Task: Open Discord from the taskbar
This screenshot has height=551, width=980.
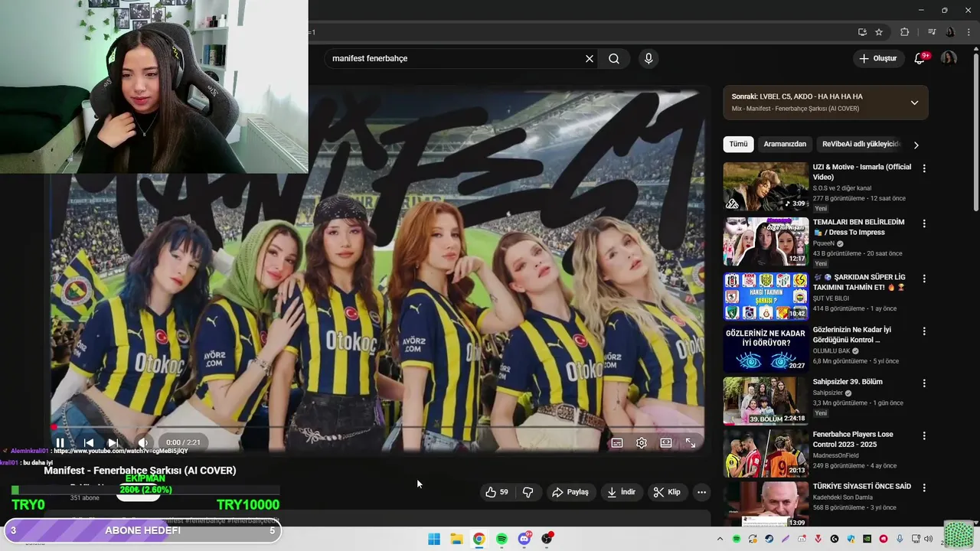Action: [x=524, y=539]
